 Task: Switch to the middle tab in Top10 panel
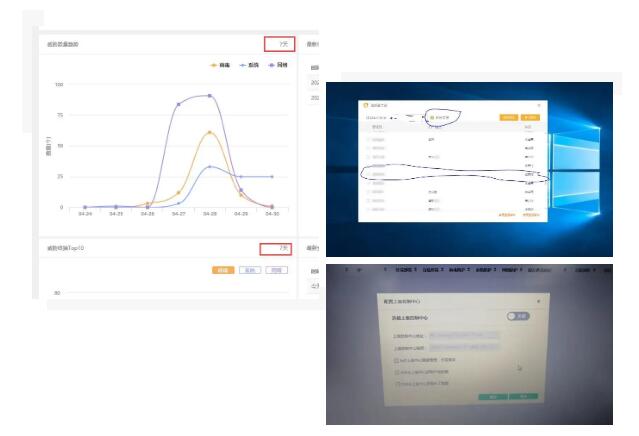click(249, 270)
